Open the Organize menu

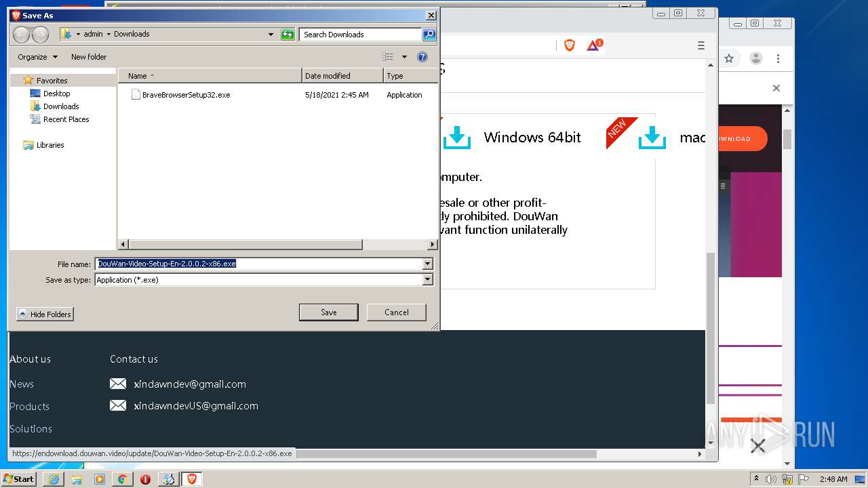click(37, 57)
